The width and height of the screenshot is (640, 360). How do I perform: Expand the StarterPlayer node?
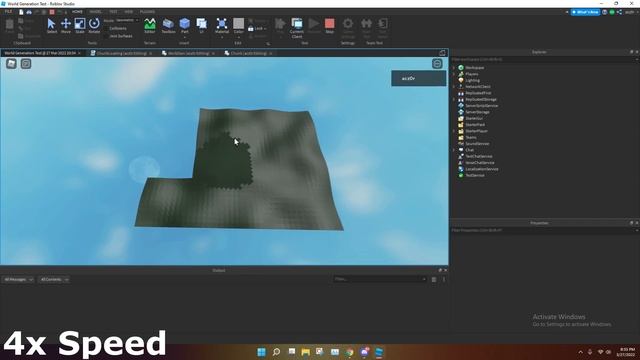(454, 131)
